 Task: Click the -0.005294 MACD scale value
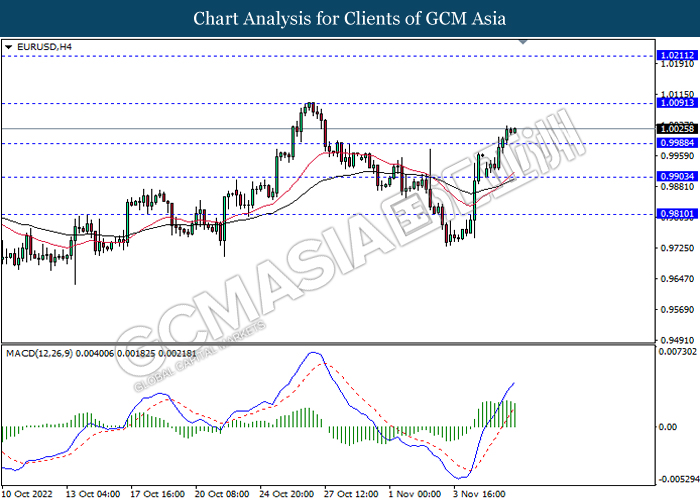click(x=679, y=479)
